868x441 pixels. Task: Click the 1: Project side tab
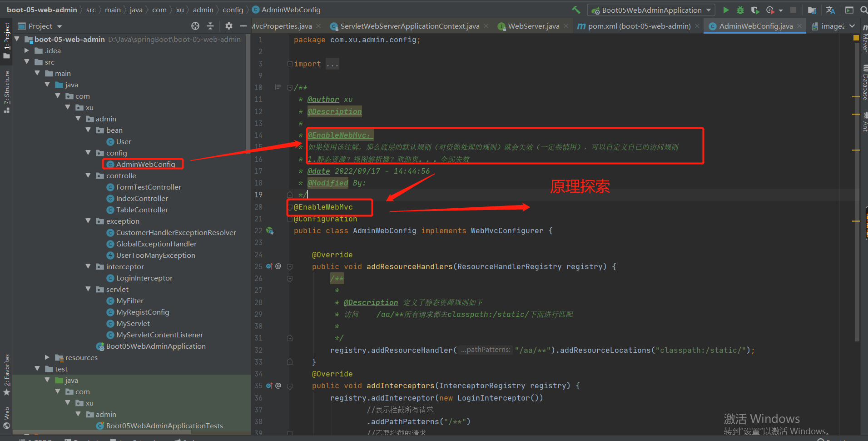click(6, 40)
